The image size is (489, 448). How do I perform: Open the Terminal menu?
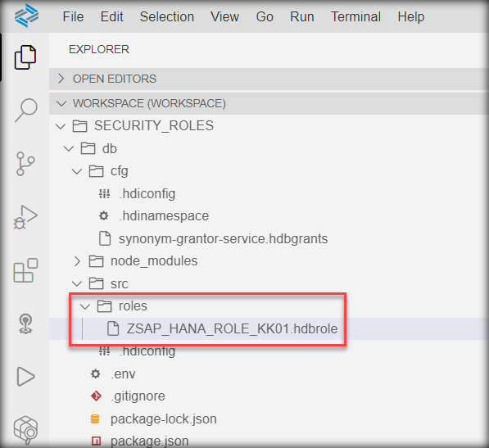[355, 17]
